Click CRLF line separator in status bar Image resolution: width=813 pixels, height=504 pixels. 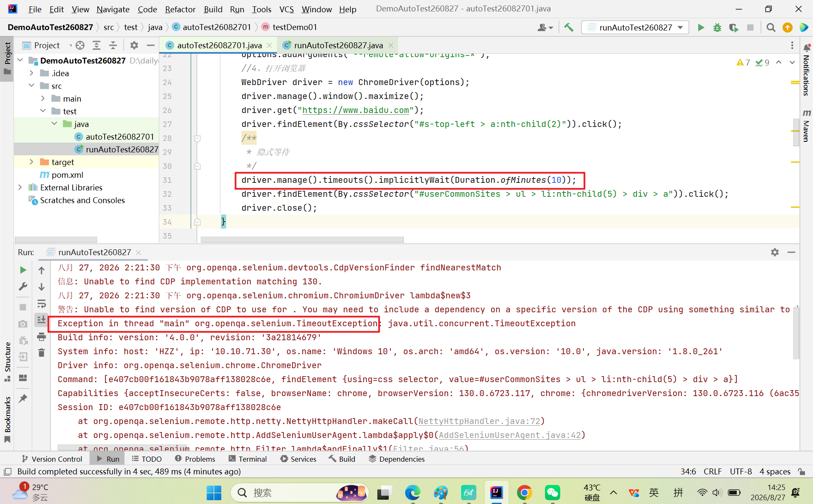point(713,471)
